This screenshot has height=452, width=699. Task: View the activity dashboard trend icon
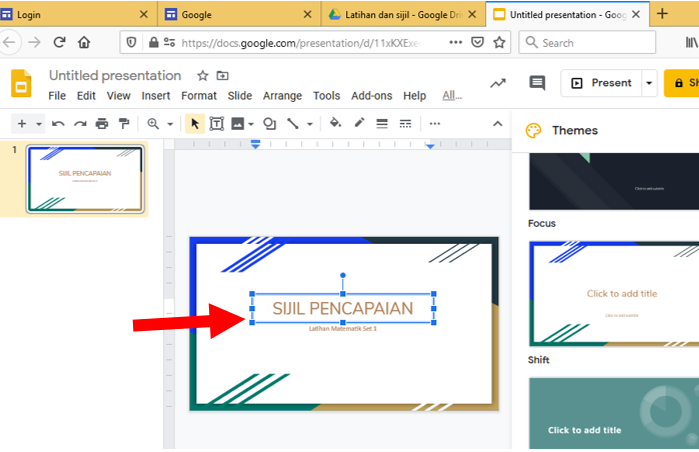[498, 83]
